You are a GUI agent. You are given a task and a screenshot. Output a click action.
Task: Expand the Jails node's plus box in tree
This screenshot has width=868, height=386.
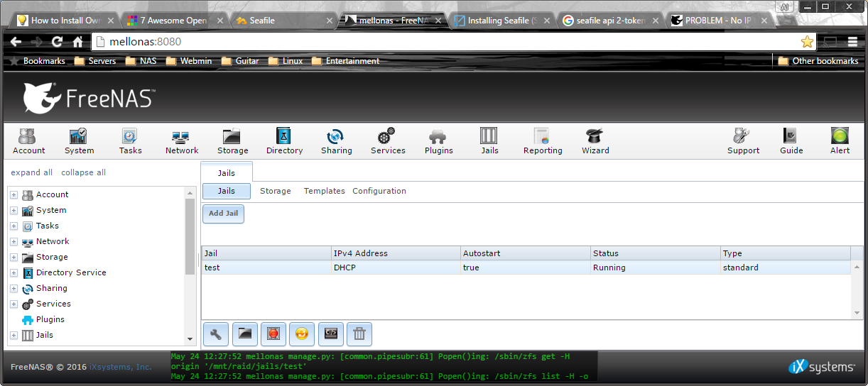pyautogui.click(x=13, y=335)
